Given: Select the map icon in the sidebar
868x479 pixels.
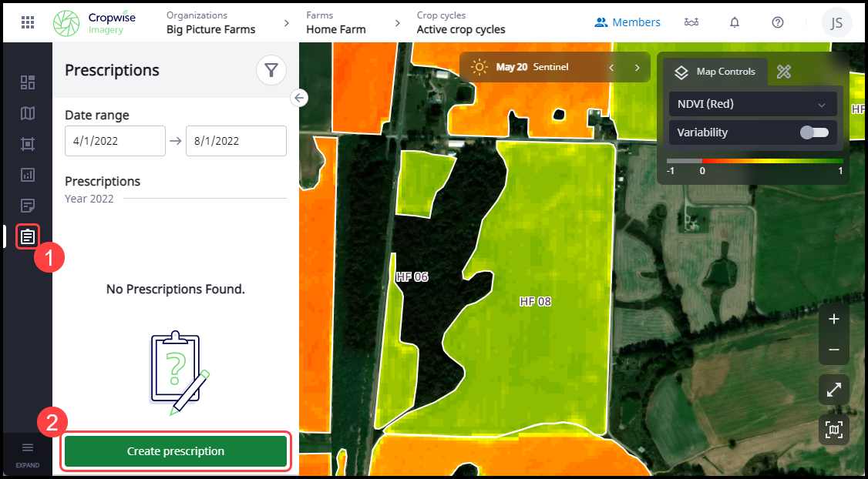Looking at the screenshot, I should pyautogui.click(x=28, y=113).
